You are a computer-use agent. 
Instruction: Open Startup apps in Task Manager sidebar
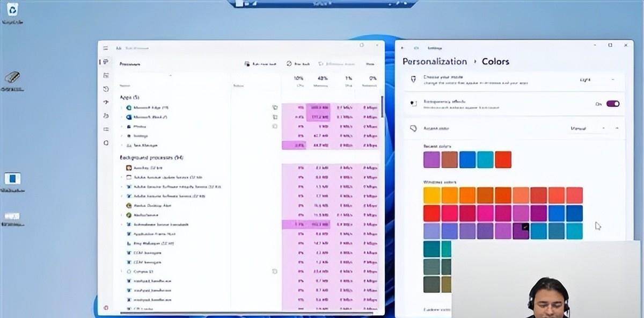[106, 103]
